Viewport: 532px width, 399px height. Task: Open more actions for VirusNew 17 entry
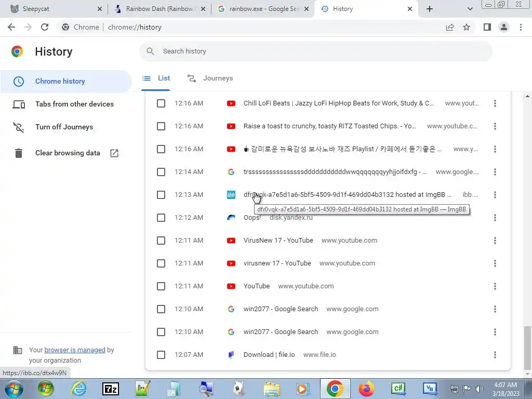pos(495,241)
